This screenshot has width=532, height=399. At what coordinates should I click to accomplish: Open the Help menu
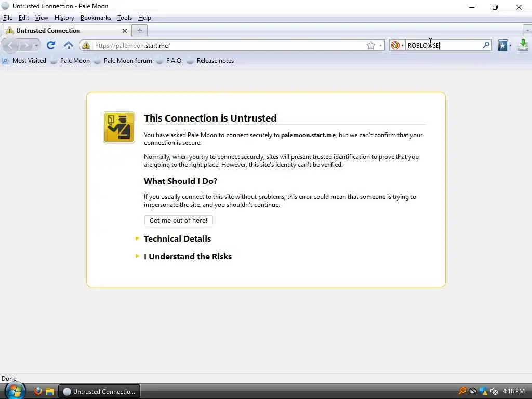coord(144,18)
